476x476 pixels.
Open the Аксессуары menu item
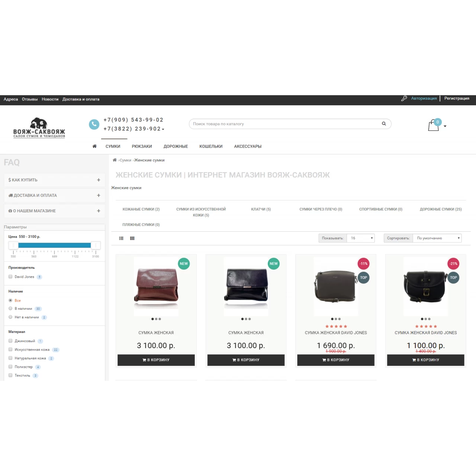pos(248,147)
